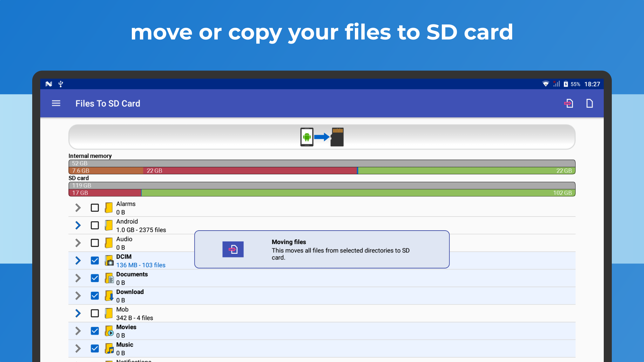This screenshot has height=362, width=644.
Task: Click the USB status bar icon
Action: 61,84
